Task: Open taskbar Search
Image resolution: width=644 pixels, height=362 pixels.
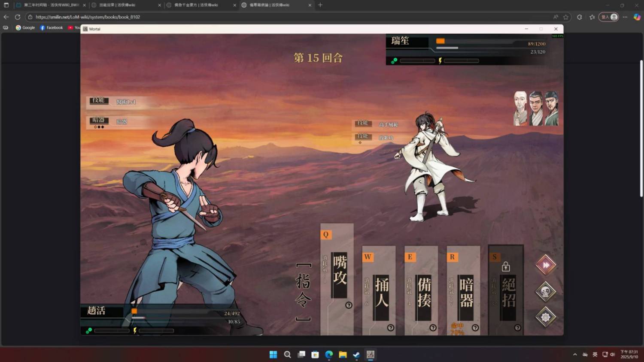Action: [287, 355]
